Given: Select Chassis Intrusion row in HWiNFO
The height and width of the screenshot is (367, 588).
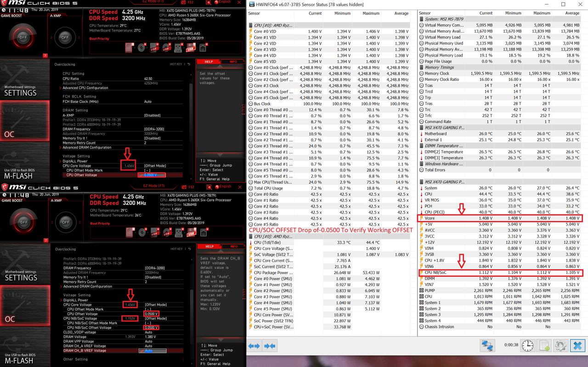Looking at the screenshot, I should (500, 327).
